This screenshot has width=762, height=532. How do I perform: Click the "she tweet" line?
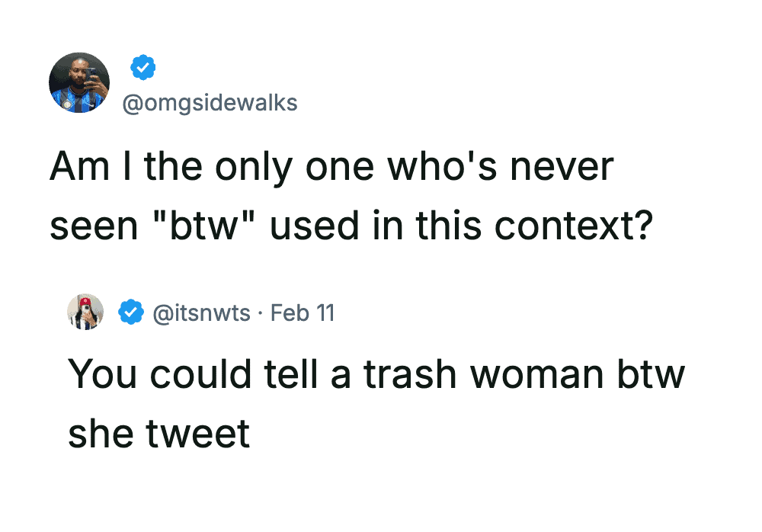point(158,433)
